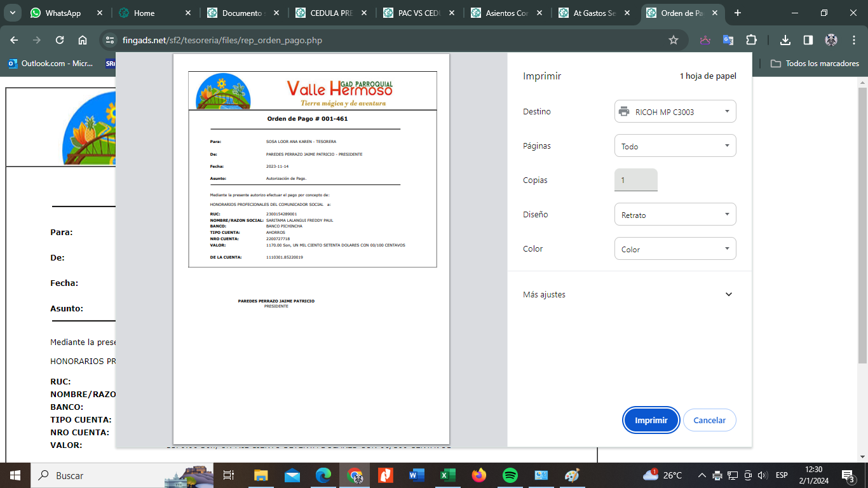The width and height of the screenshot is (868, 488).
Task: Open Todos los marcadores folder
Action: (x=815, y=64)
